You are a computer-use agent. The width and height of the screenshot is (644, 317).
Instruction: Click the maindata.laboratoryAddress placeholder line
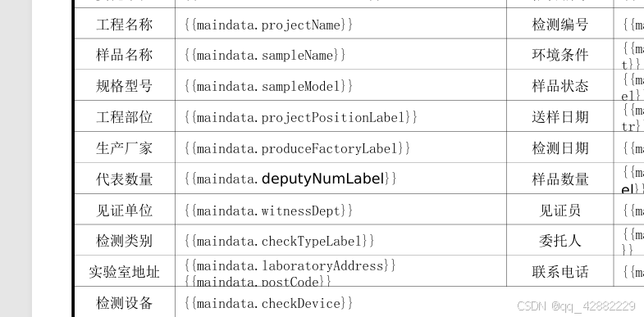coord(290,265)
